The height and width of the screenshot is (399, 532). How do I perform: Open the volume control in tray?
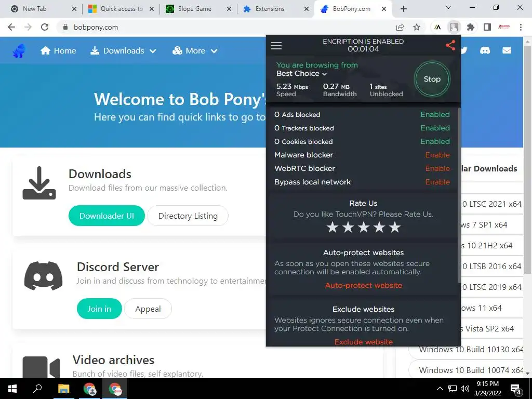coord(465,389)
